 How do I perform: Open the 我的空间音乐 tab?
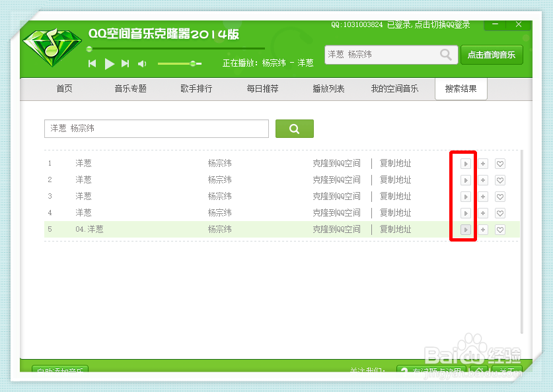394,88
